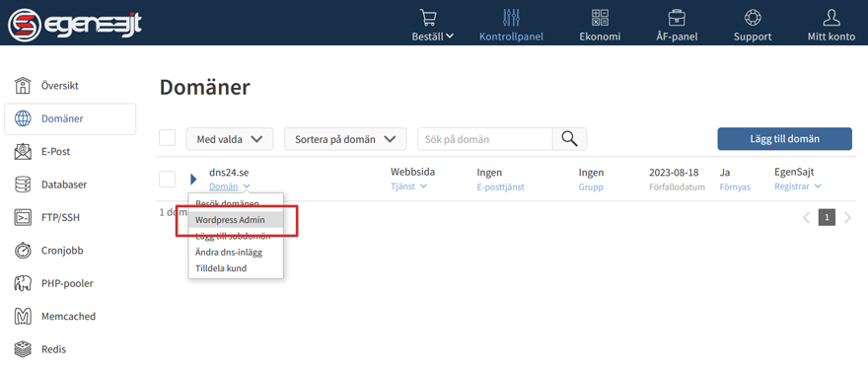
Task: Click the Cronjobb stopwatch icon
Action: [22, 251]
